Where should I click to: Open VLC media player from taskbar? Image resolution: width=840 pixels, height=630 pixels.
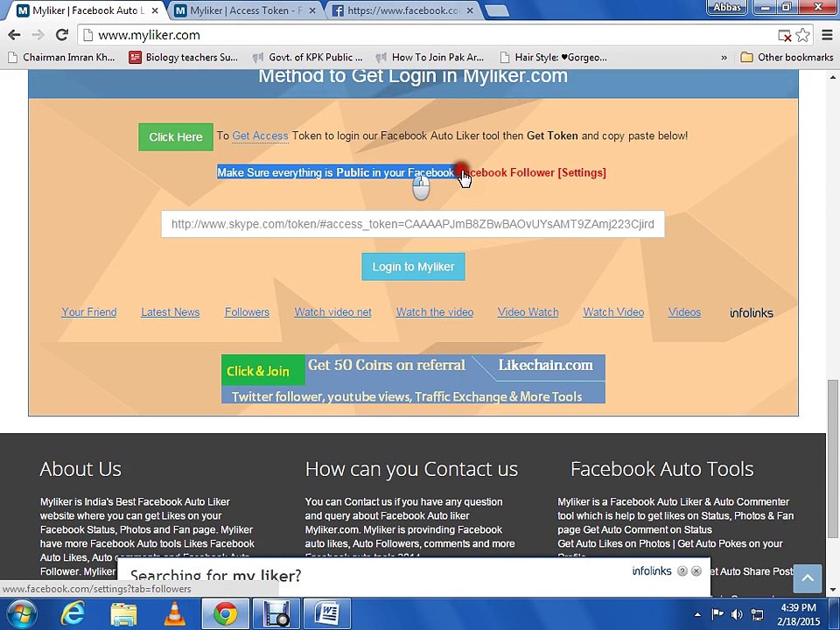[175, 614]
